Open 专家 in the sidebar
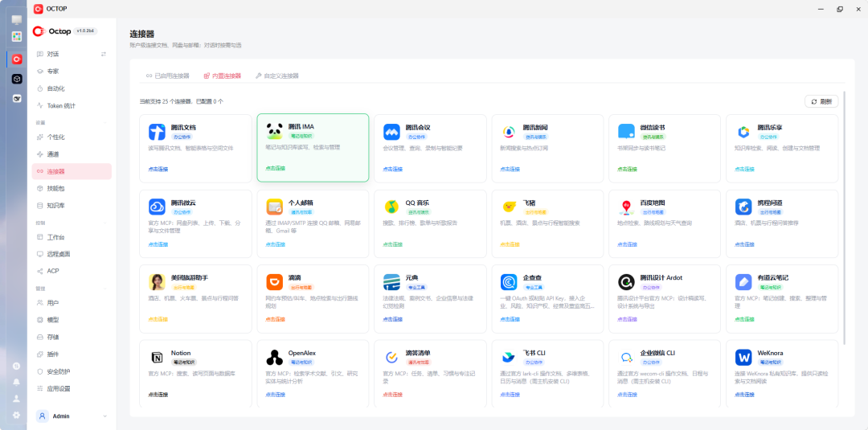The image size is (868, 430). click(72, 72)
